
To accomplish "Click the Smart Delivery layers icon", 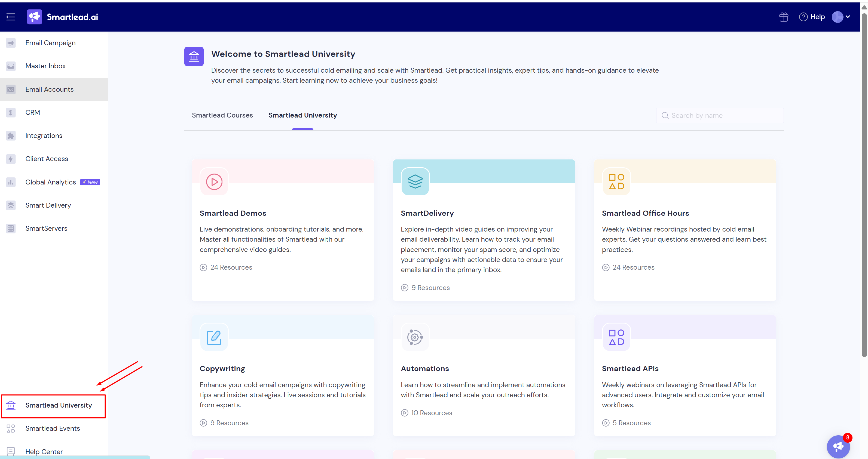I will (11, 205).
